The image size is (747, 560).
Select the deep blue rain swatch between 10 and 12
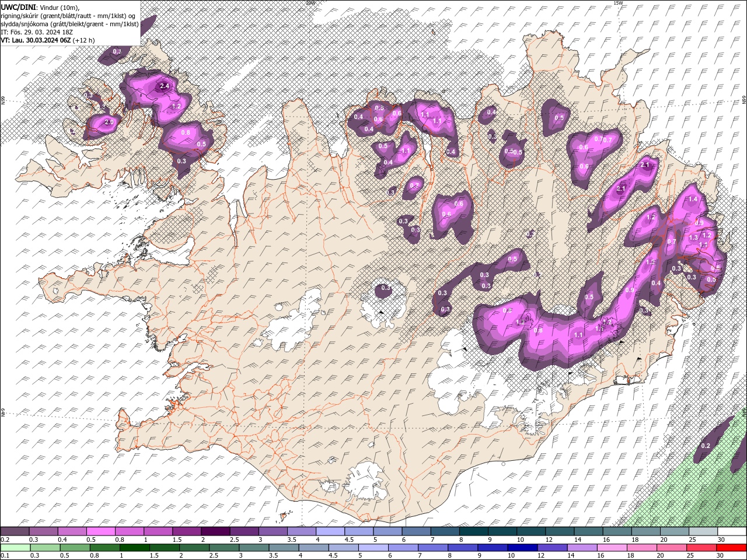[x=522, y=548]
